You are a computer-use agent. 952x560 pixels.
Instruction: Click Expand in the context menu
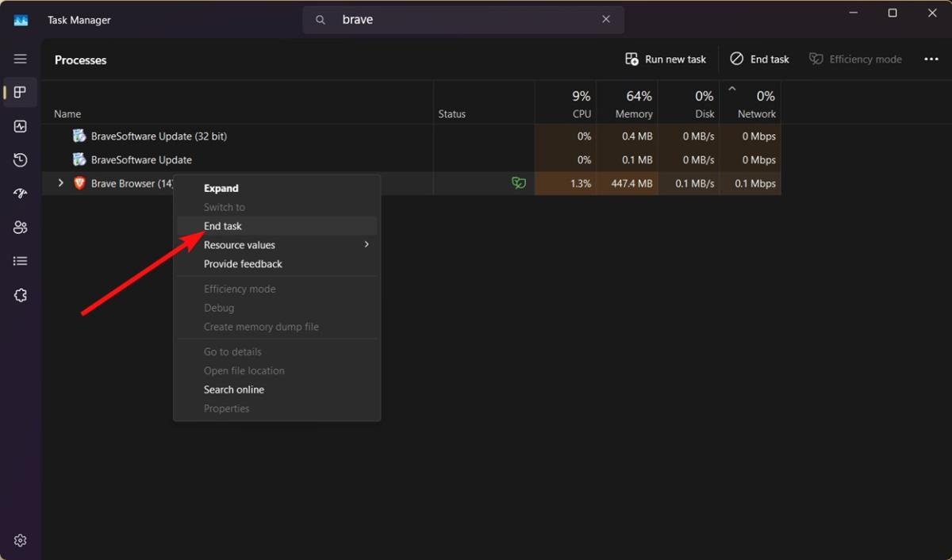coord(221,188)
